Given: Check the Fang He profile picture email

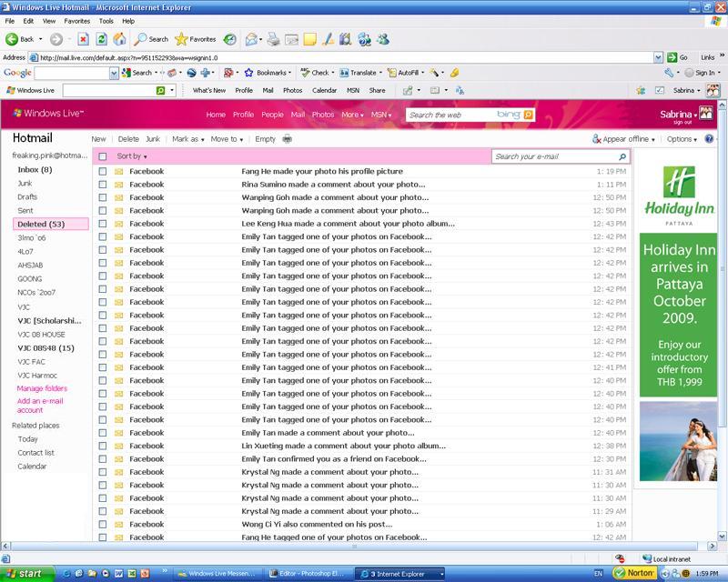Looking at the screenshot, I should [103, 171].
